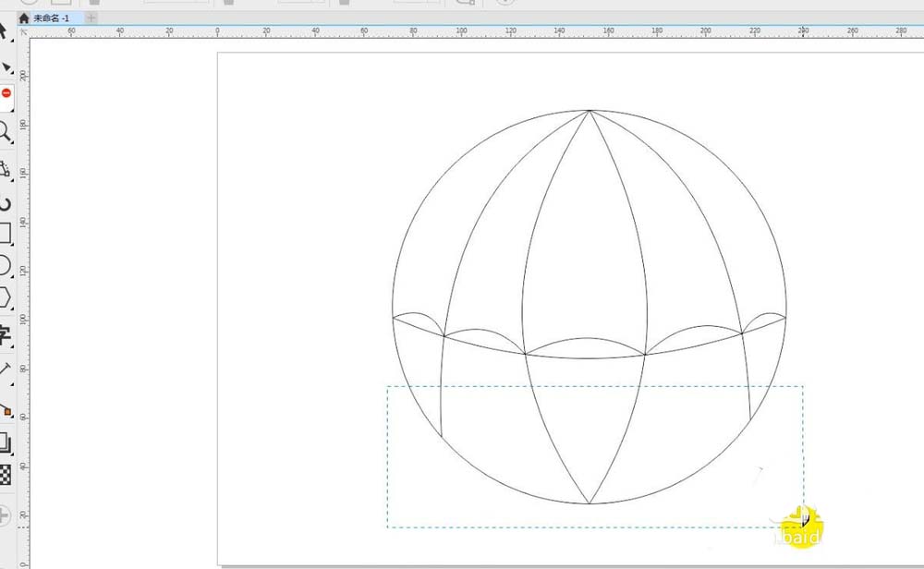Activate the Text tool
This screenshot has width=924, height=569.
(x=5, y=333)
